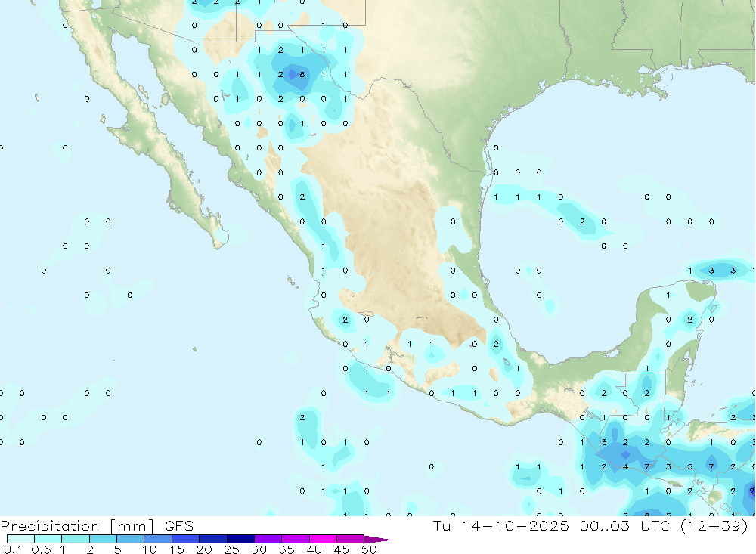Click the "(12+39)" forecast run text
Screen dimensions: 756x554
(x=714, y=525)
